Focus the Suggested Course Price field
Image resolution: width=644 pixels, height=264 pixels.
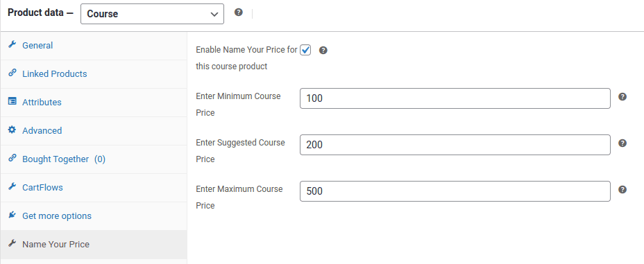coord(455,145)
